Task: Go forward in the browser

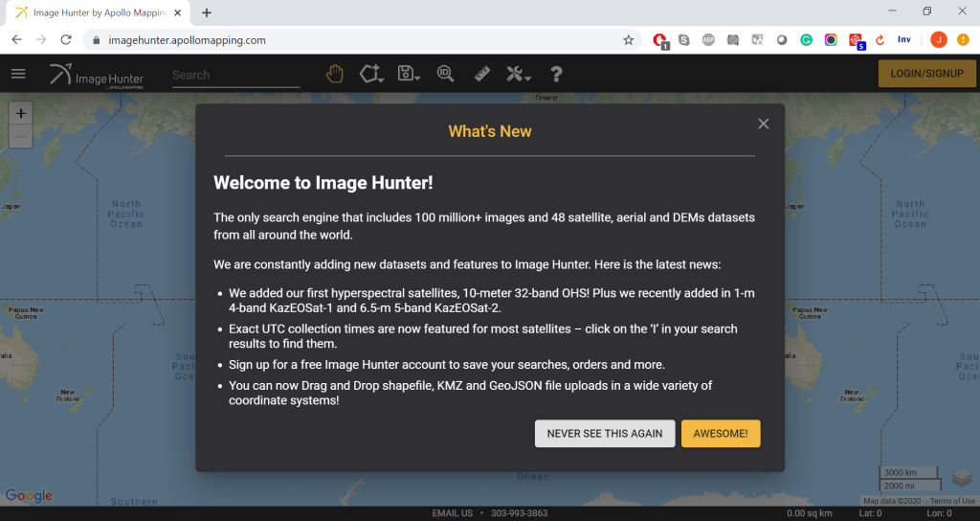Action: [41, 39]
